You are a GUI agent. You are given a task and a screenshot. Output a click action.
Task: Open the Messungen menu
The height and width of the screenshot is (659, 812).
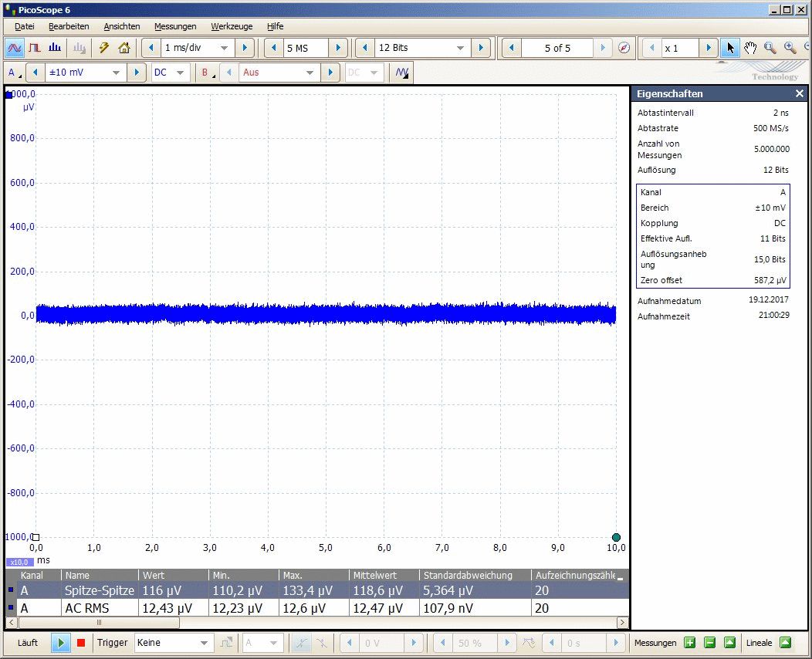tap(175, 26)
